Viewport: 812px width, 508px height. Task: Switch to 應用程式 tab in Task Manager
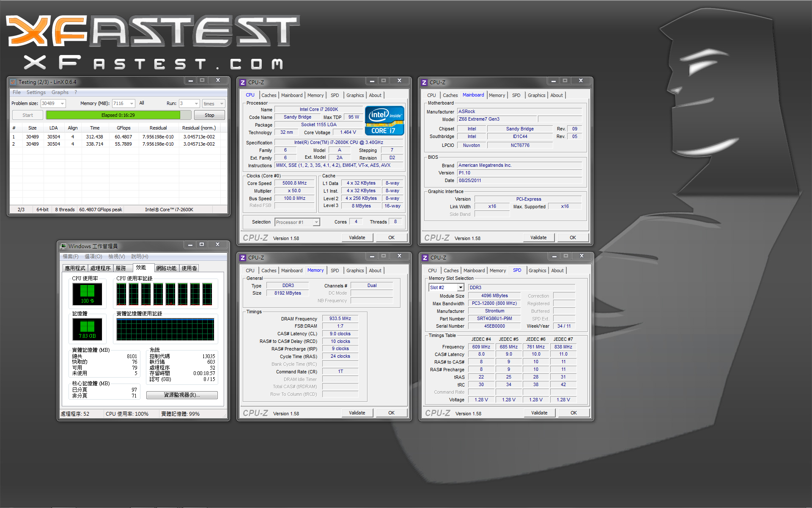75,268
